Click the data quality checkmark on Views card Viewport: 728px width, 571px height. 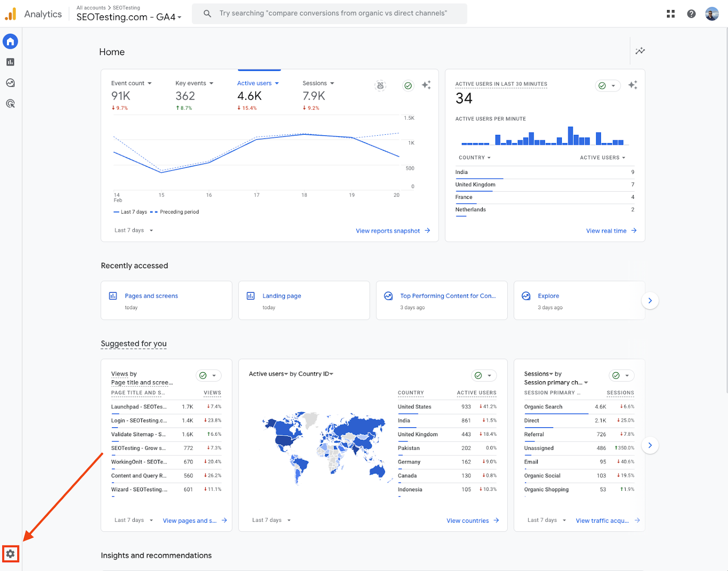point(203,375)
